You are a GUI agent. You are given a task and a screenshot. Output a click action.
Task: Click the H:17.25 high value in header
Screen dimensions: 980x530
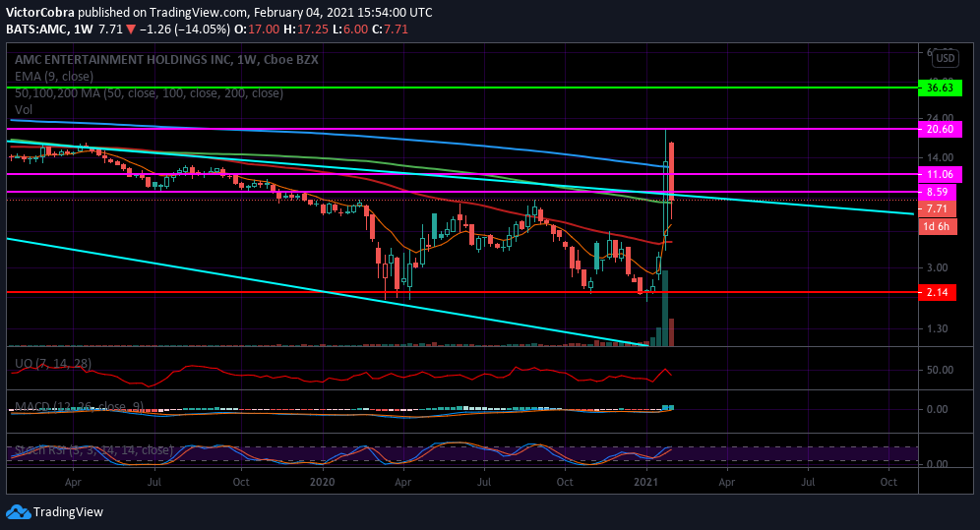(x=306, y=29)
